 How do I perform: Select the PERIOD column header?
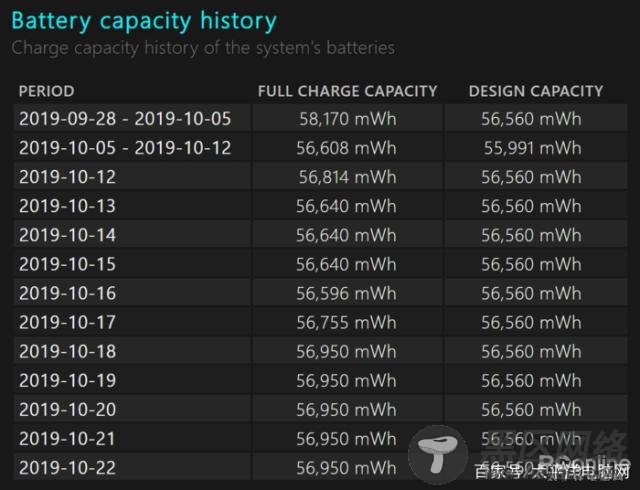pos(47,91)
